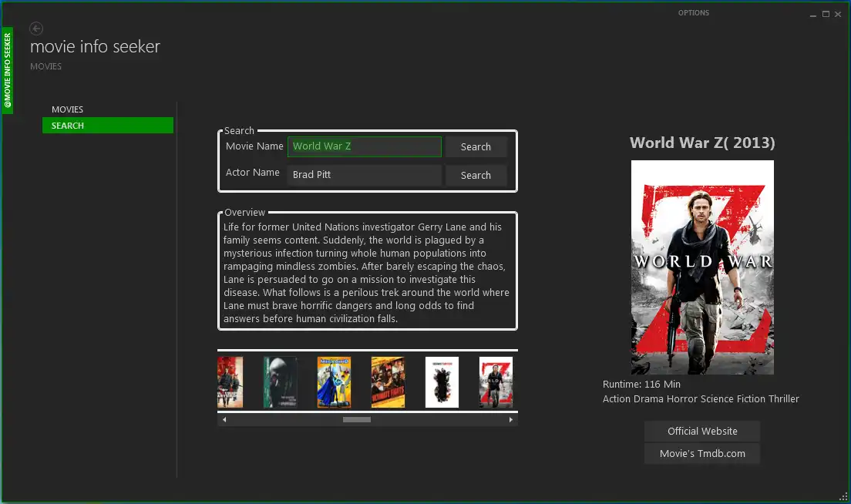Click the 'movie info seeker' title text

point(95,47)
